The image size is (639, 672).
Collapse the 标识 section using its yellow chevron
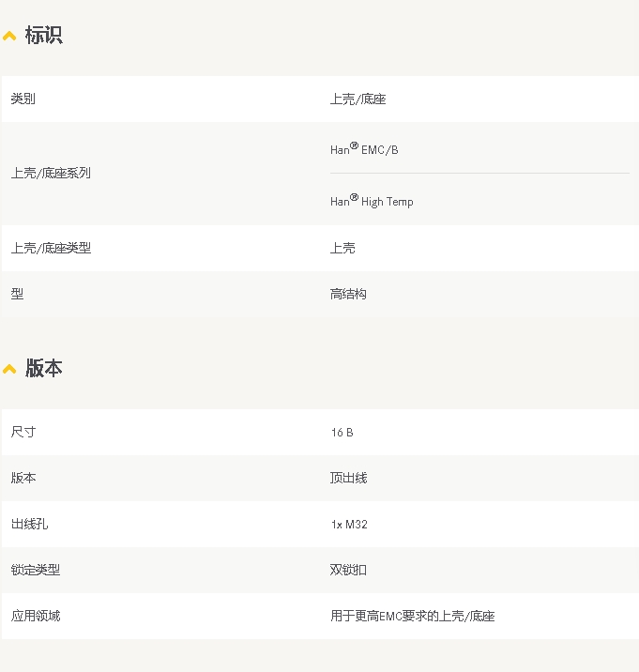[10, 37]
